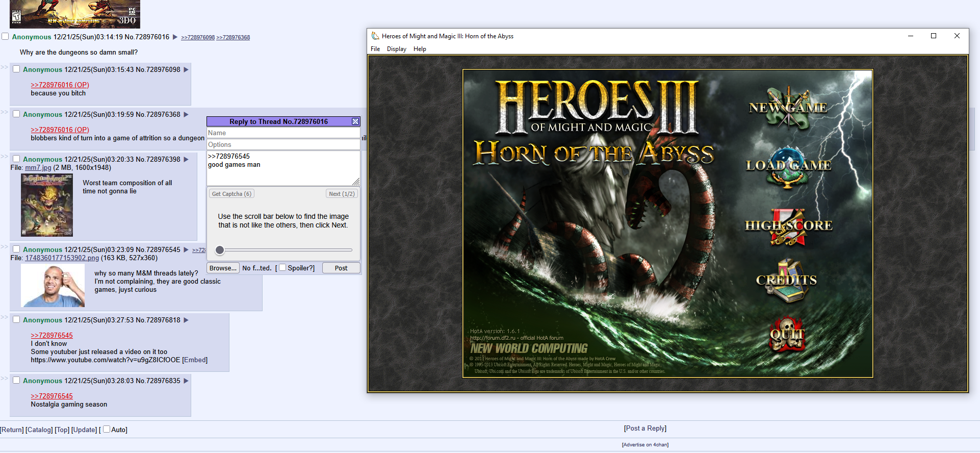Click the Name input field
The width and height of the screenshot is (980, 453).
(x=283, y=133)
